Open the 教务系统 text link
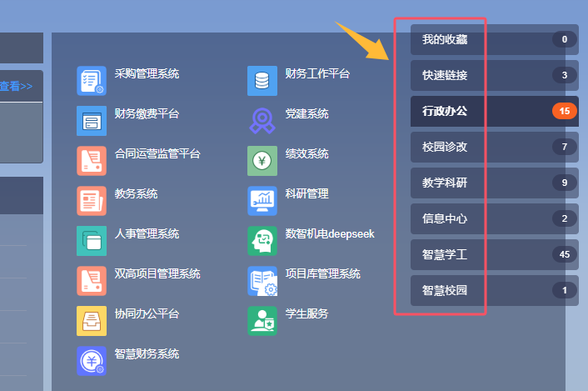The height and width of the screenshot is (391, 588). (x=136, y=193)
